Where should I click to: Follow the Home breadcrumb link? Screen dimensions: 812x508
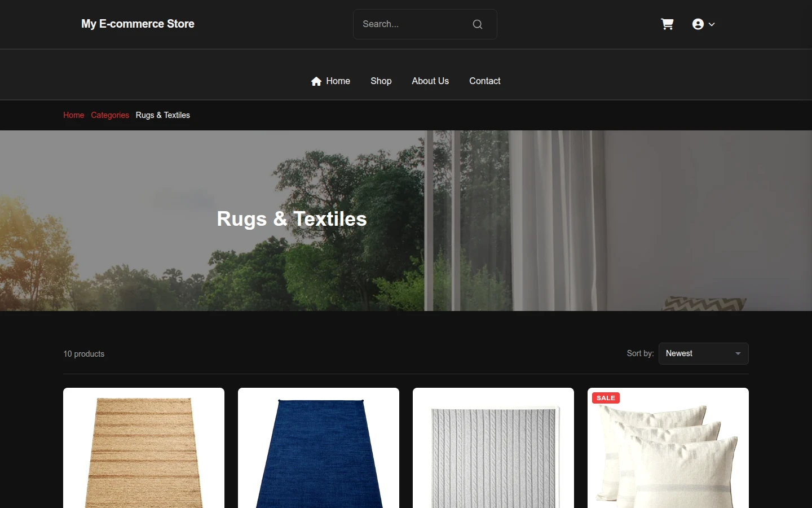[73, 115]
